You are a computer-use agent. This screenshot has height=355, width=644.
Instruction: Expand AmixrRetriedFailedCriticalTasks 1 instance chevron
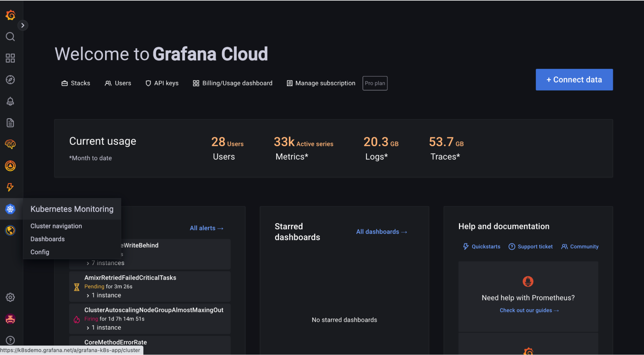tap(88, 295)
